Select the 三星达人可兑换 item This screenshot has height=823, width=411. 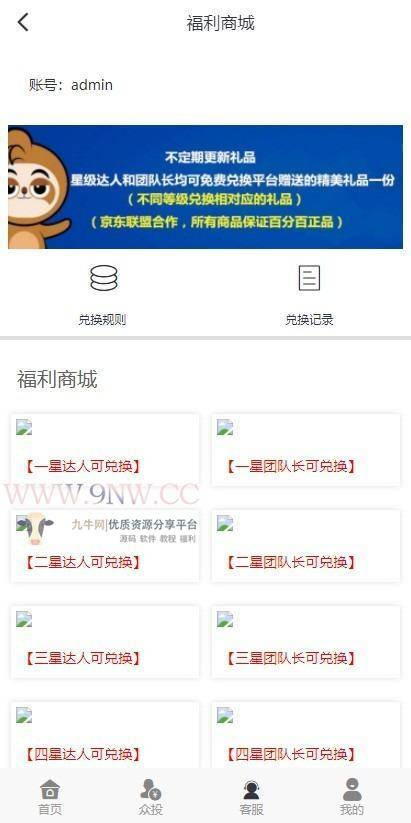click(x=105, y=642)
